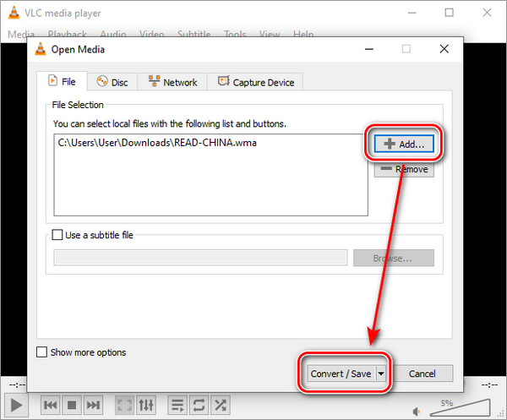Open the Media menu in VLC
507x420 pixels.
(x=21, y=35)
